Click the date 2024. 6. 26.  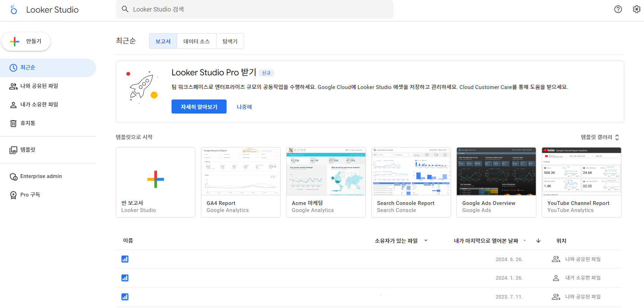[x=509, y=259]
